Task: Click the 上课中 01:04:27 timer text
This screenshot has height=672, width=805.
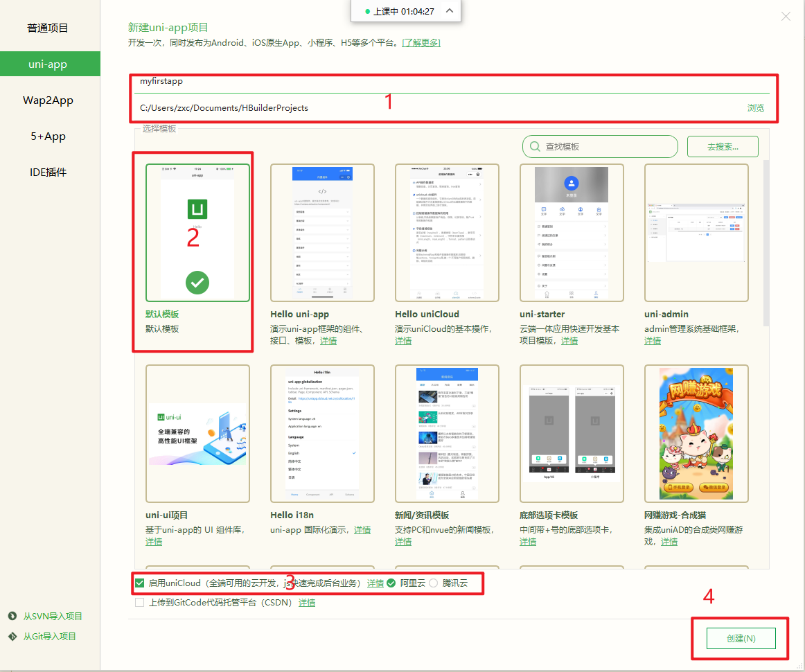Action: click(x=403, y=11)
